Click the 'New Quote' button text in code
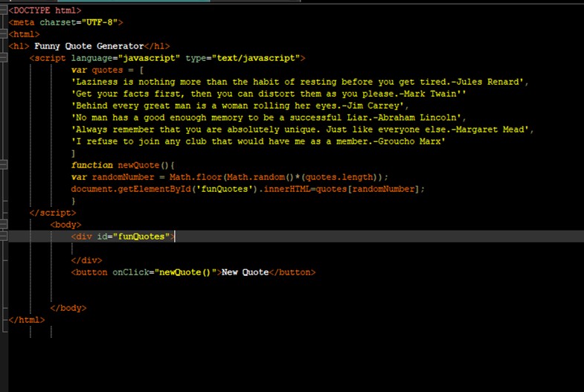This screenshot has width=584, height=392. click(245, 272)
